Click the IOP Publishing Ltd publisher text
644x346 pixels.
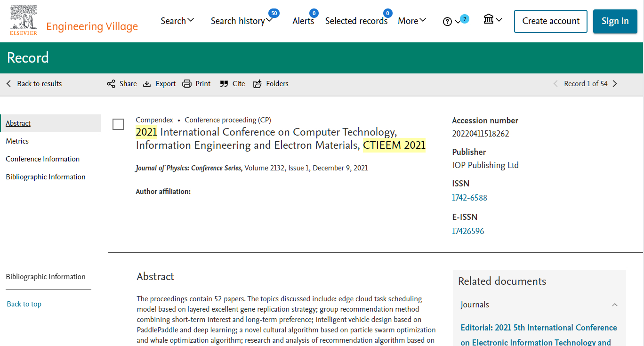tap(485, 165)
